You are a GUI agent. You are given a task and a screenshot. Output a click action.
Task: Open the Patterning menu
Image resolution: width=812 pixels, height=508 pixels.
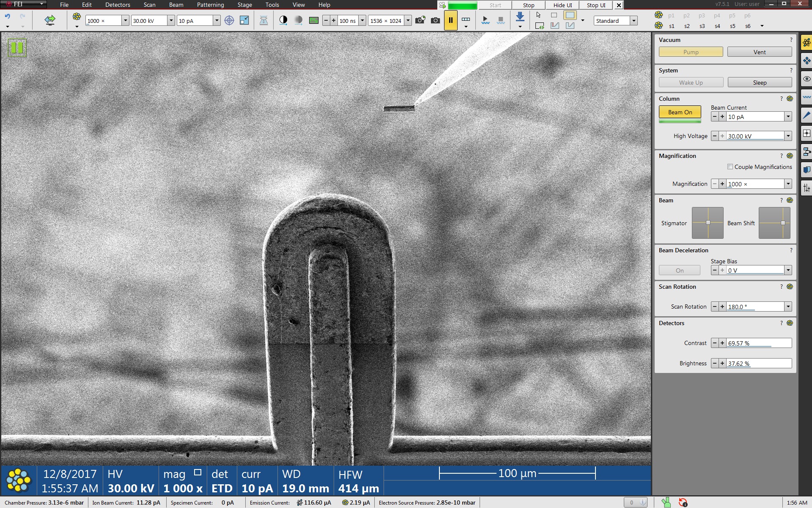pos(210,5)
